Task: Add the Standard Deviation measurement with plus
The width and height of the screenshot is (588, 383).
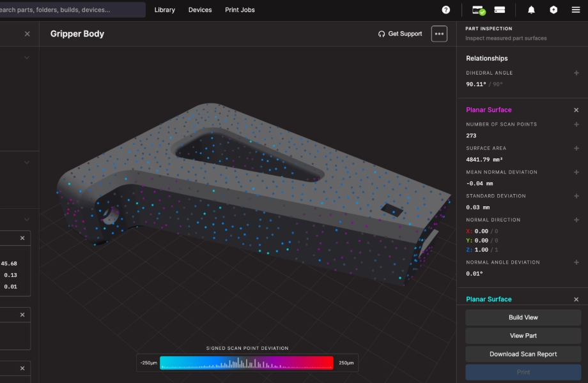Action: click(576, 197)
